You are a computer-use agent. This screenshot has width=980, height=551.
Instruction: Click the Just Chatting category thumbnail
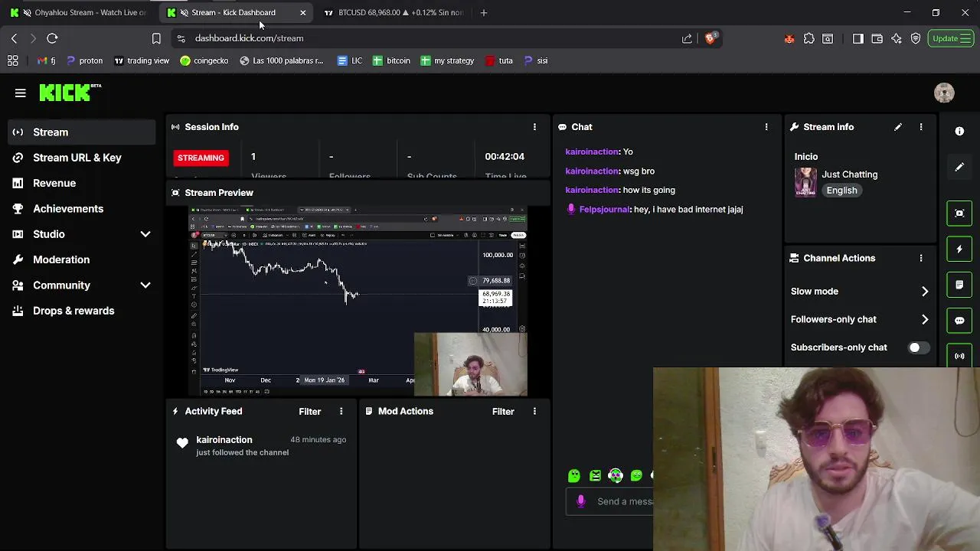click(x=805, y=182)
